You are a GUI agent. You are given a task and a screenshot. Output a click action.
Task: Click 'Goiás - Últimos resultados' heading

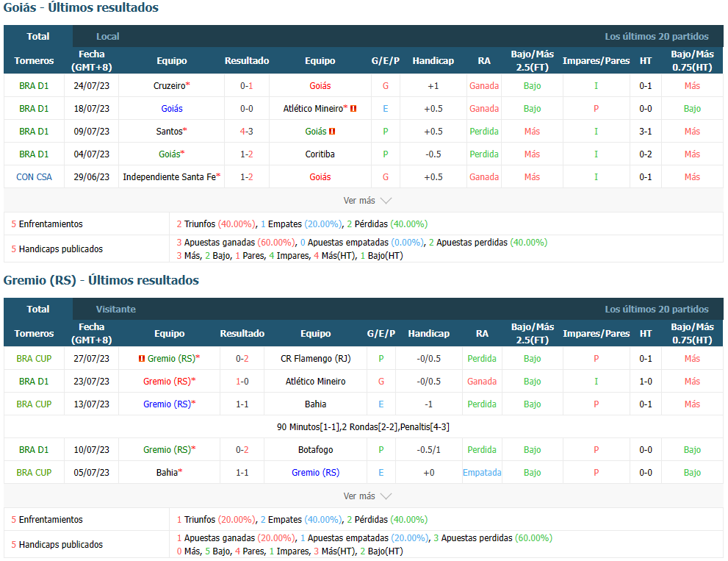pyautogui.click(x=81, y=7)
